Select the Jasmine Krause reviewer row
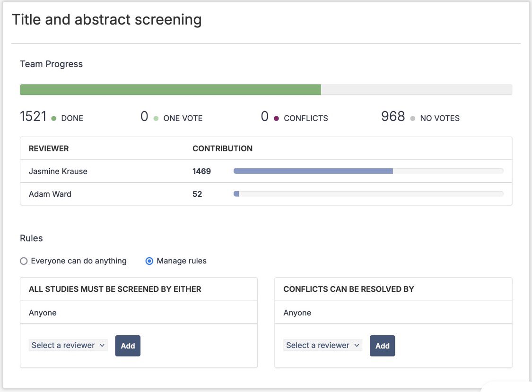 click(x=266, y=171)
